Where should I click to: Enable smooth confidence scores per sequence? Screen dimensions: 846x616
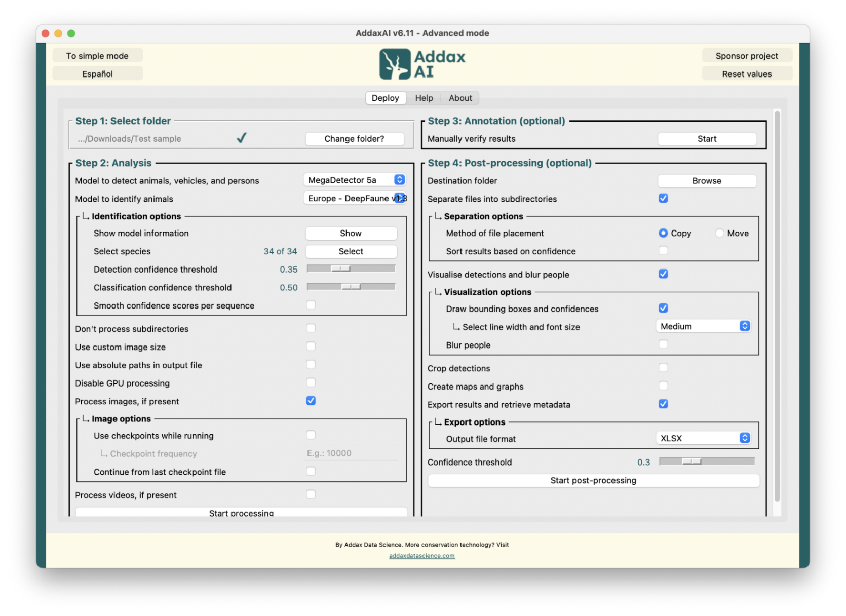(311, 305)
